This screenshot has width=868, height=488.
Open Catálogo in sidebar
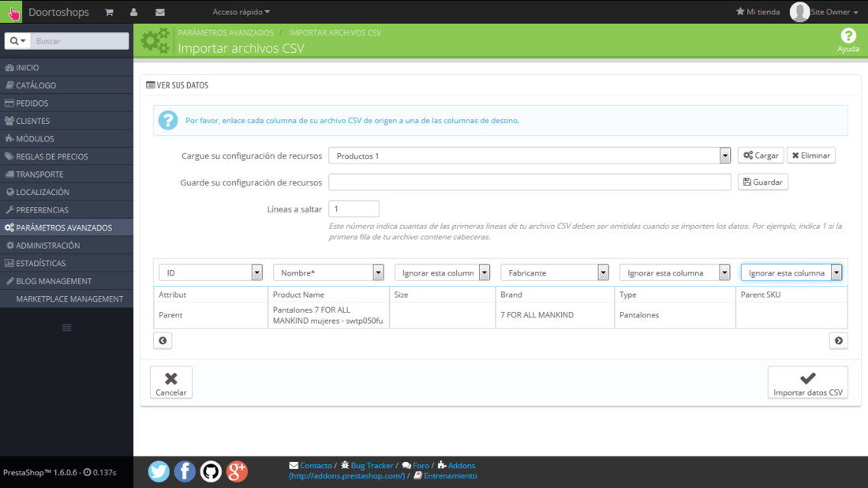66,85
